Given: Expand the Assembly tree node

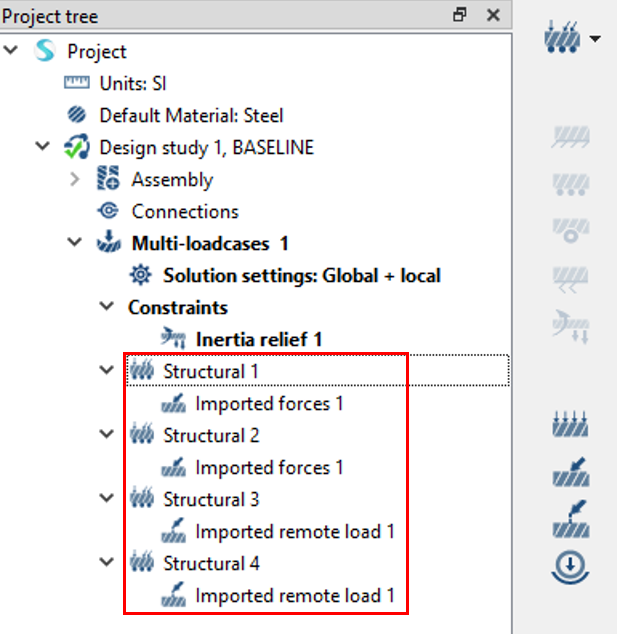Looking at the screenshot, I should 75,180.
